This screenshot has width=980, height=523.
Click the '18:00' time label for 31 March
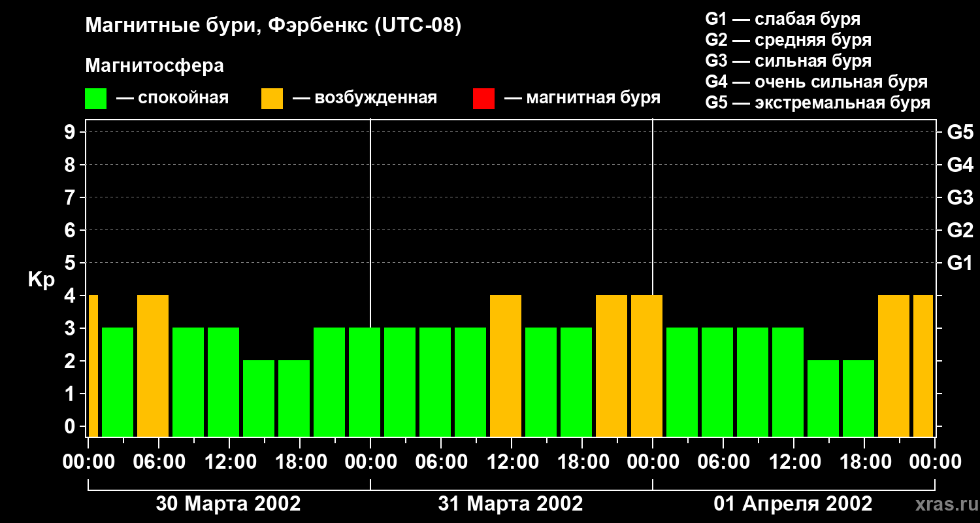pos(582,462)
